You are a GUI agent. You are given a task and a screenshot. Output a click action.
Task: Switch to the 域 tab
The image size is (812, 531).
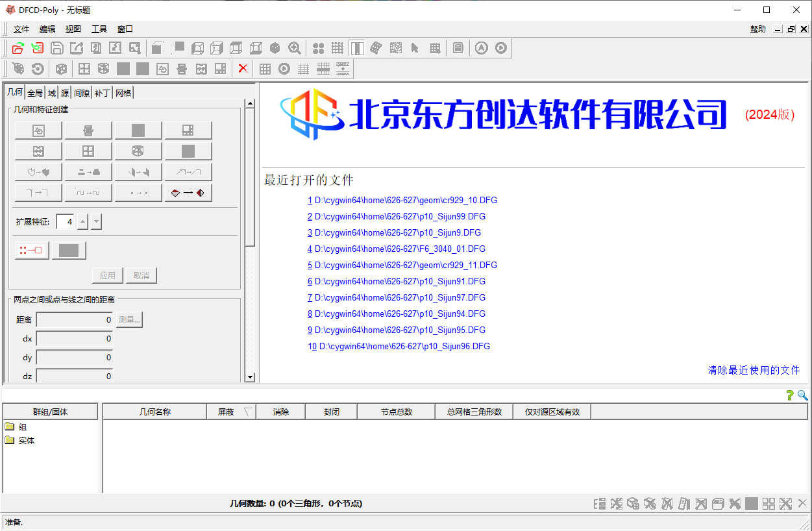point(52,93)
